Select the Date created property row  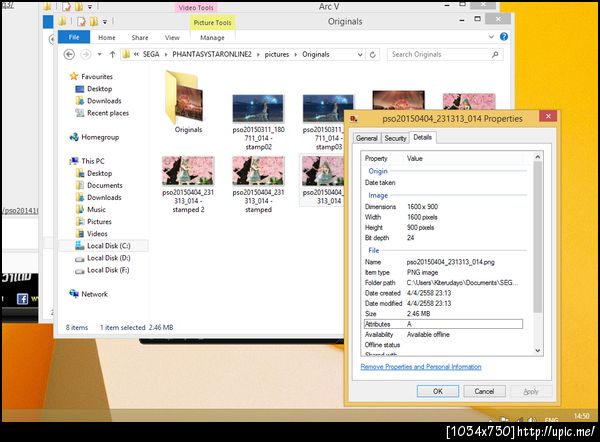point(443,293)
